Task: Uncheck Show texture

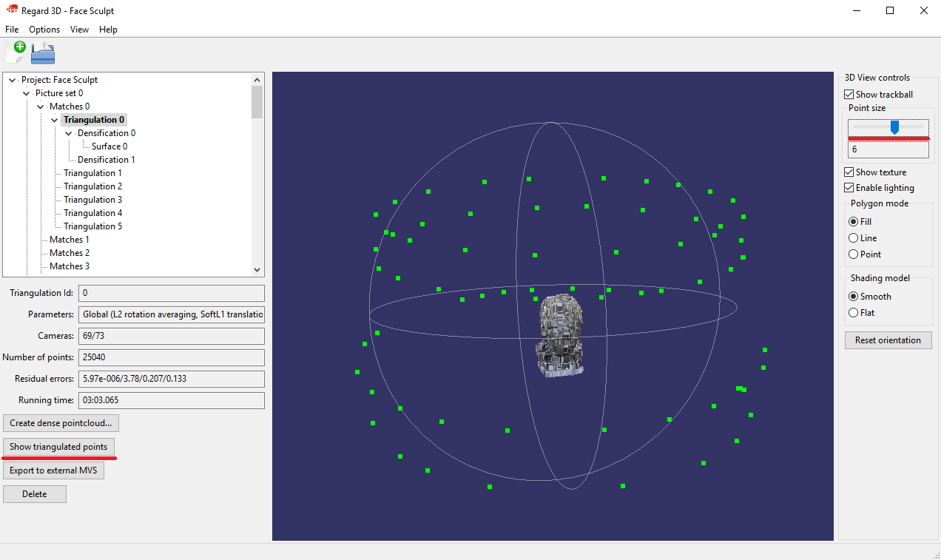Action: tap(849, 172)
